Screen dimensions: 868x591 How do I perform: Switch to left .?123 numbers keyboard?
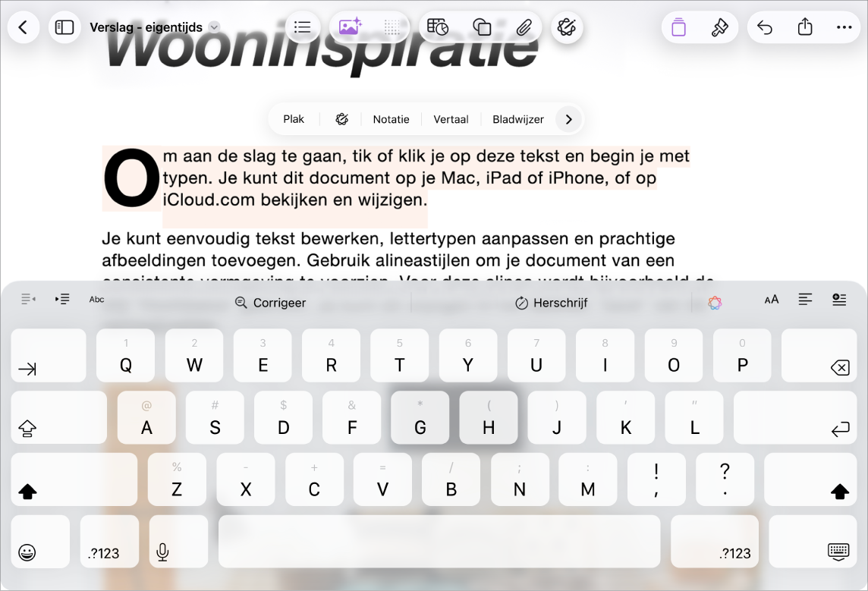point(109,542)
